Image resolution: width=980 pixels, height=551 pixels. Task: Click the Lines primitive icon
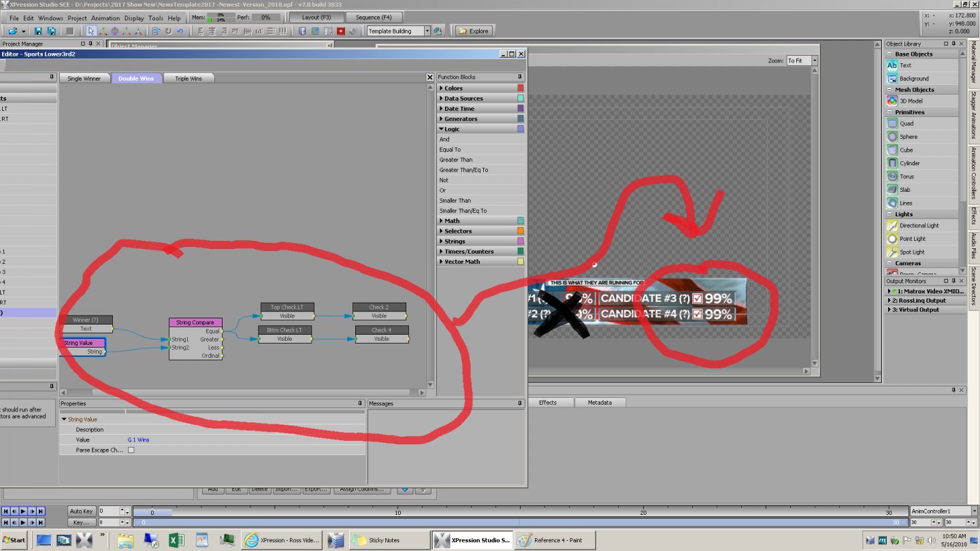tap(892, 203)
